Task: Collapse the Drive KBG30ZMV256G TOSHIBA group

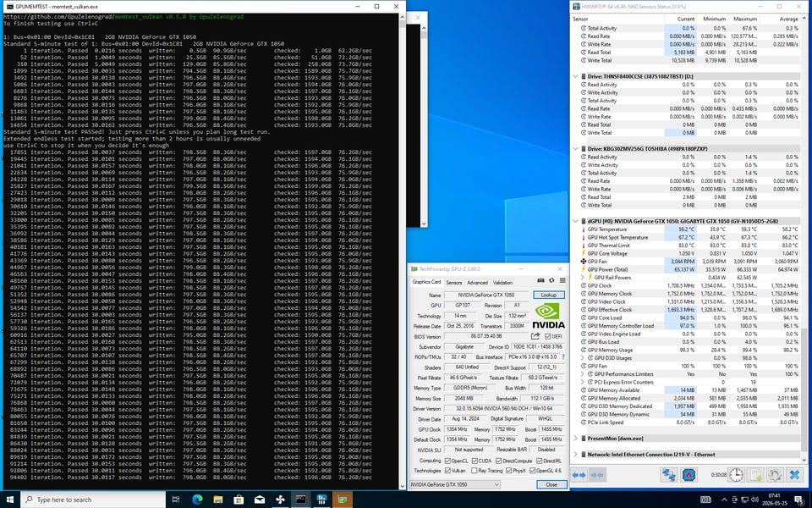Action: (576, 149)
